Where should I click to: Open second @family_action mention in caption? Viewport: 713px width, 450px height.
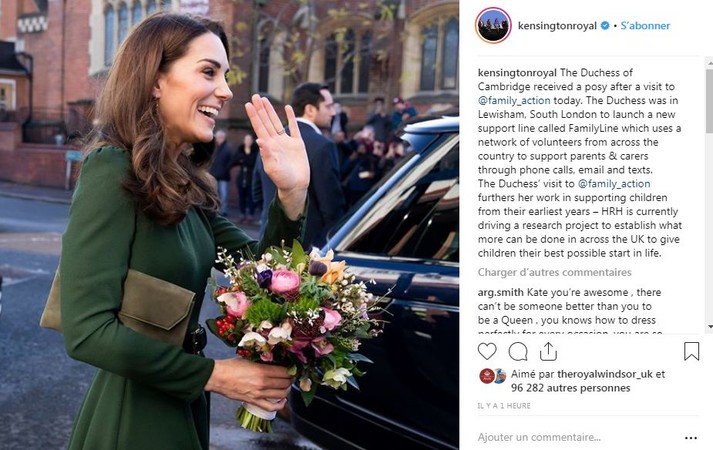tap(614, 184)
